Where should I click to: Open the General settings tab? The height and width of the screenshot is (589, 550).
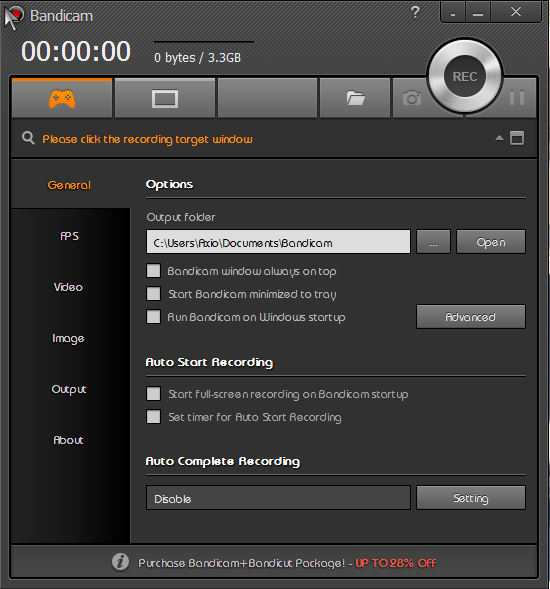pos(70,185)
